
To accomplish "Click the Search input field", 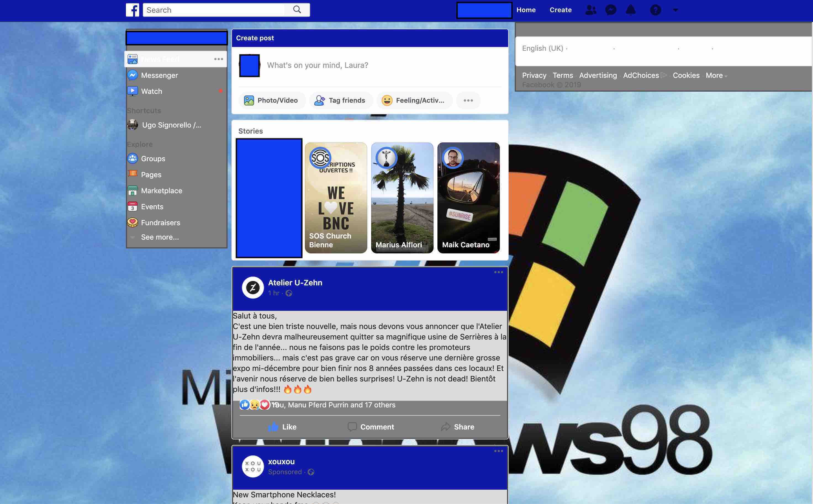I will pos(214,10).
